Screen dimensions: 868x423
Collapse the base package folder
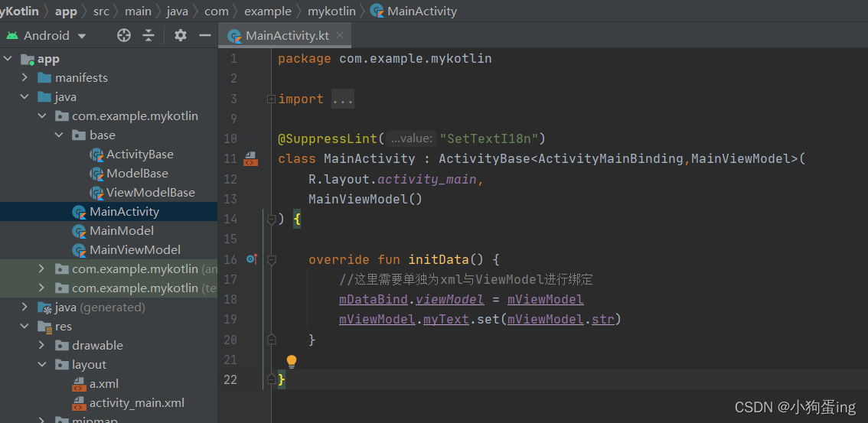pyautogui.click(x=60, y=135)
